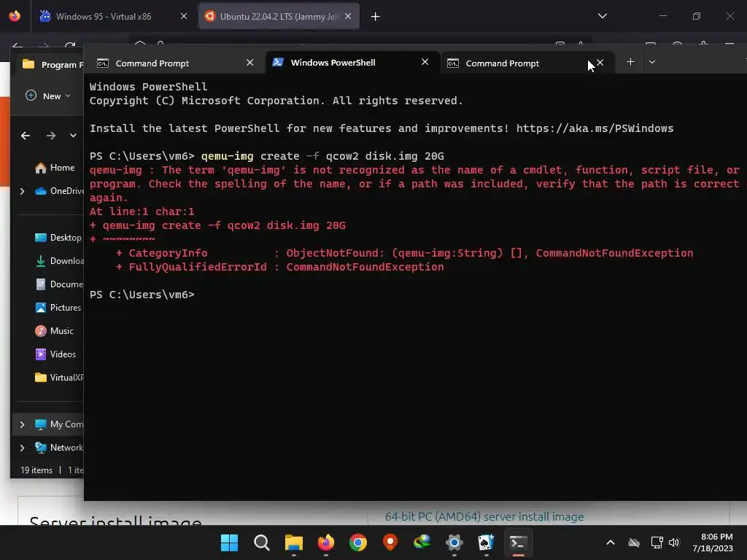
Task: Open File Explorer from taskbar
Action: point(293,542)
